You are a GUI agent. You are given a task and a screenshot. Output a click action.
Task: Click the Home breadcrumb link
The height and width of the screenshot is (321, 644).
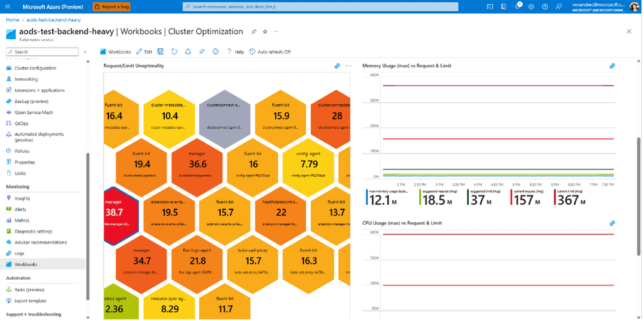pyautogui.click(x=13, y=19)
